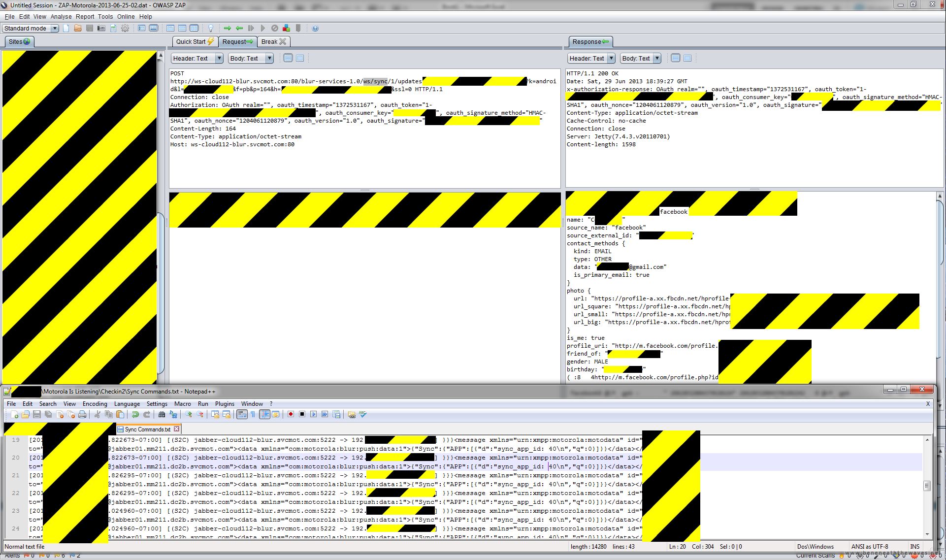
Task: Open Response Body: Text dropdown
Action: pyautogui.click(x=640, y=58)
